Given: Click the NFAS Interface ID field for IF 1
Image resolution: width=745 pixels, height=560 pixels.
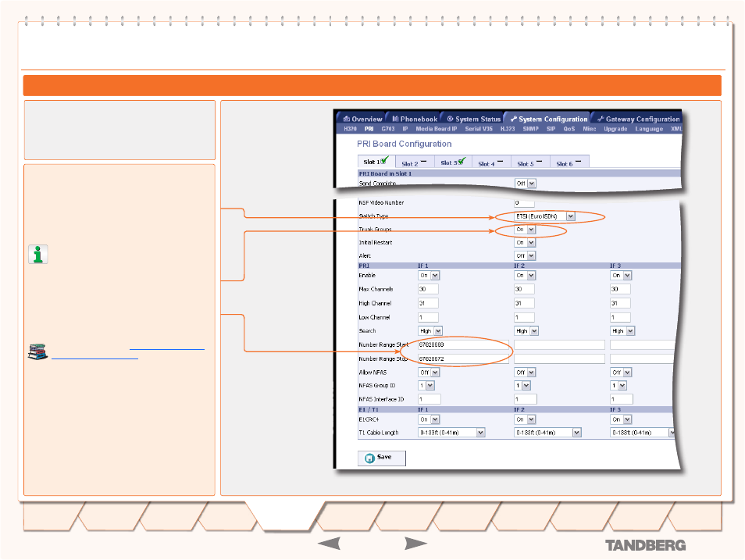Looking at the screenshot, I should point(430,400).
